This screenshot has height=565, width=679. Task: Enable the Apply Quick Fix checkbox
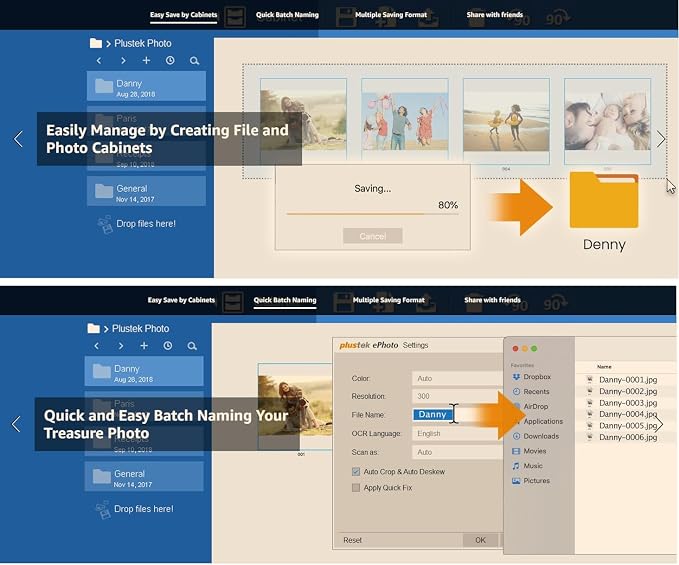(356, 488)
